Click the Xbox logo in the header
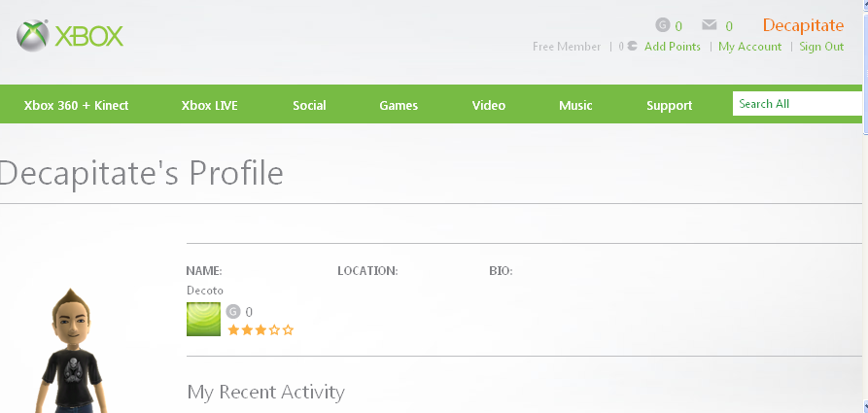 (x=70, y=36)
